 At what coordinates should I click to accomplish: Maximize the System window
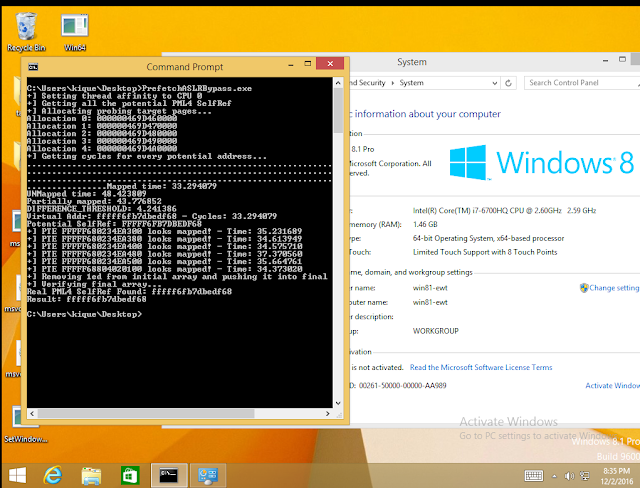(x=622, y=60)
